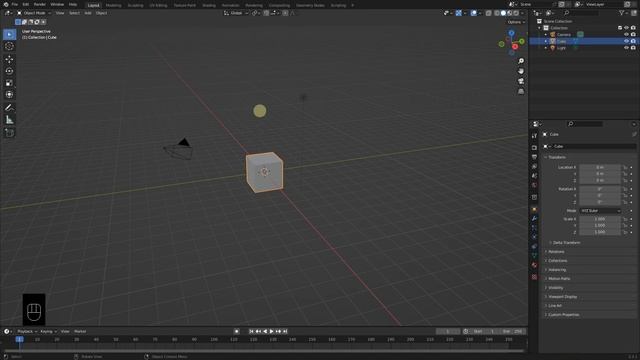Click the timeline current frame marker
Image resolution: width=640 pixels, height=360 pixels.
(x=19, y=340)
